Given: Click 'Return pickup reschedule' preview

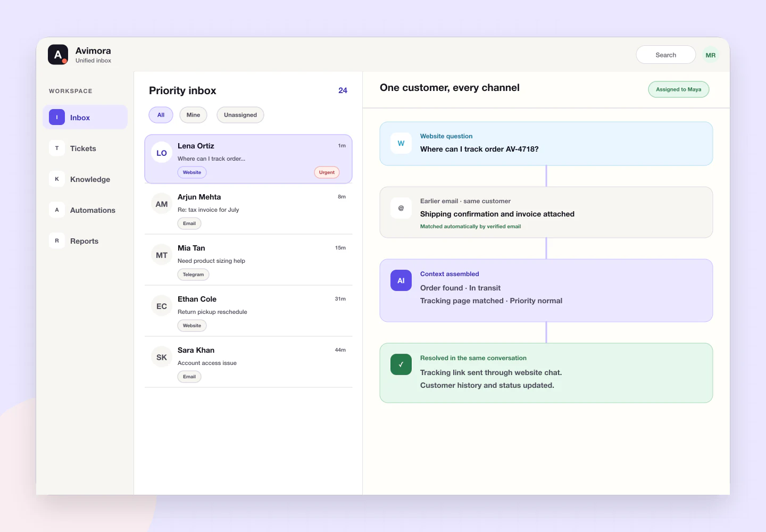Looking at the screenshot, I should [x=212, y=312].
